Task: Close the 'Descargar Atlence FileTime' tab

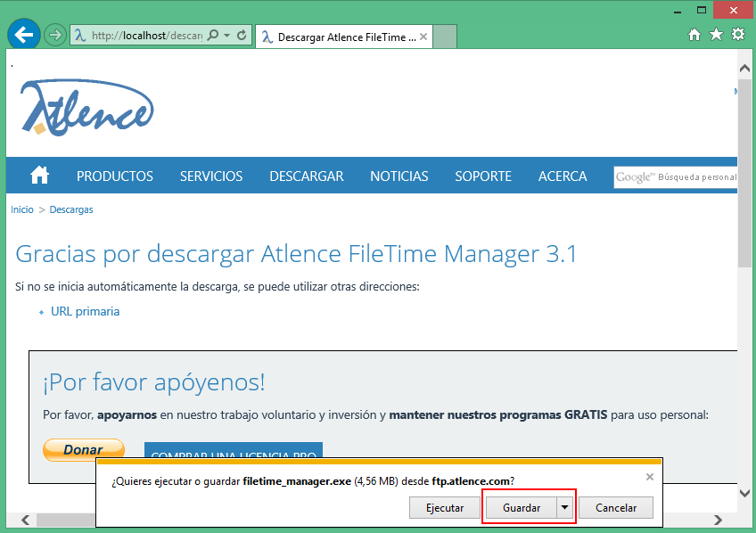Action: (423, 37)
